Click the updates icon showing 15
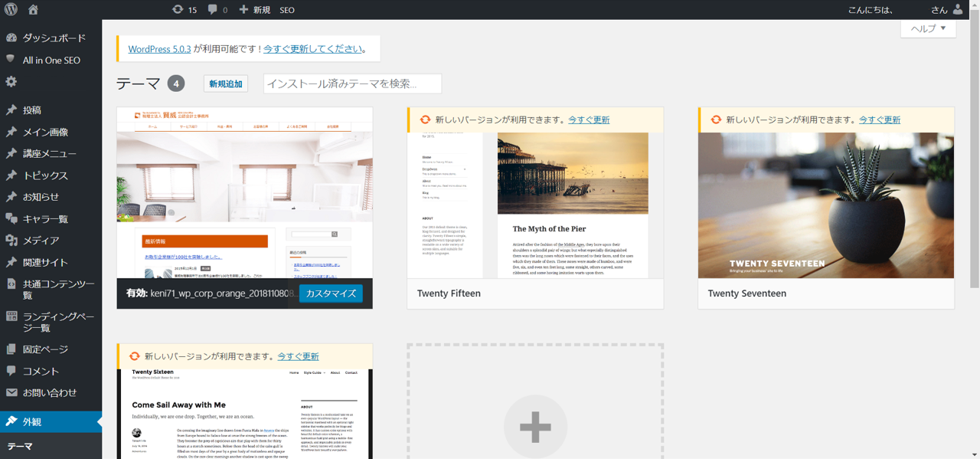 185,10
